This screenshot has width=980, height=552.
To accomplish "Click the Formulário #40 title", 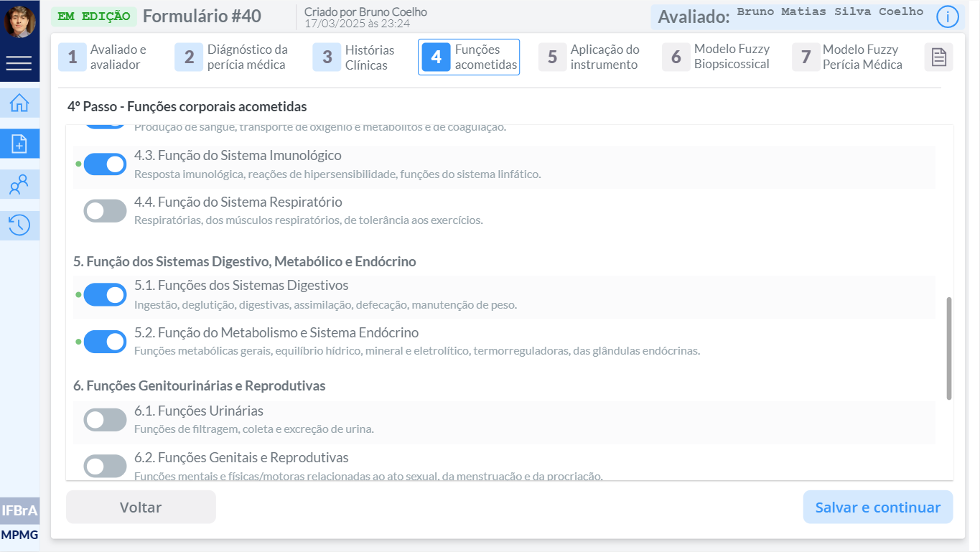I will [x=202, y=16].
